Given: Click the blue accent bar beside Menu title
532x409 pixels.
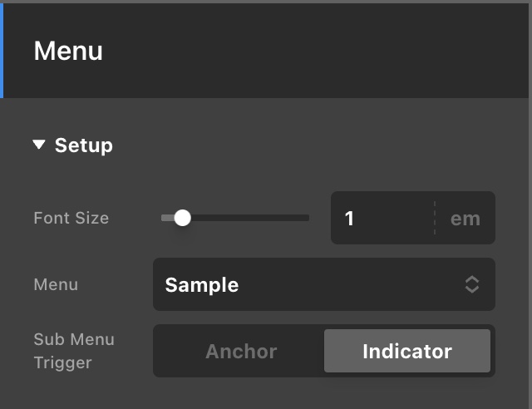Looking at the screenshot, I should (2, 51).
